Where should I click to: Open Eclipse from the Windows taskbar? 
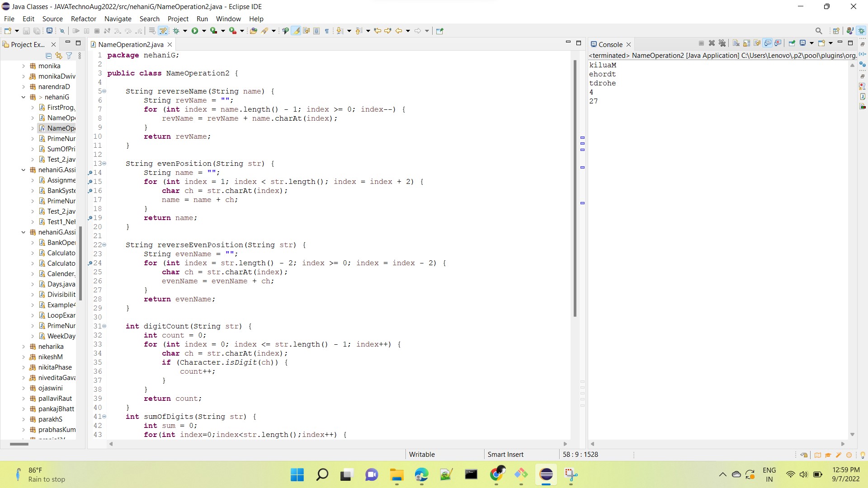[x=546, y=475]
